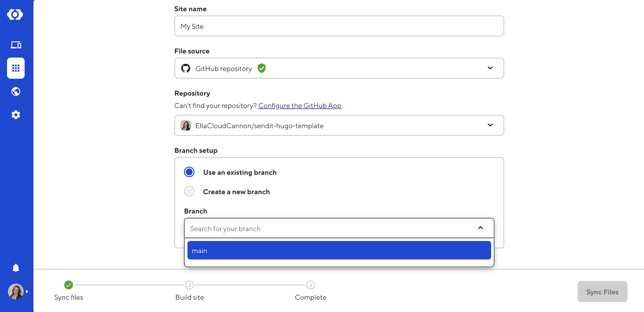This screenshot has height=312, width=644.
Task: Click the user profile avatar in sidebar
Action: point(15,292)
